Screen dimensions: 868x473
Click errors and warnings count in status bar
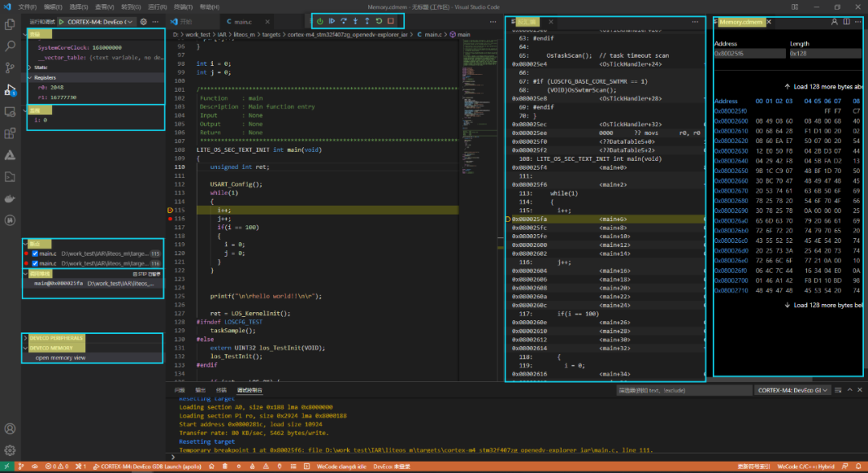point(56,467)
